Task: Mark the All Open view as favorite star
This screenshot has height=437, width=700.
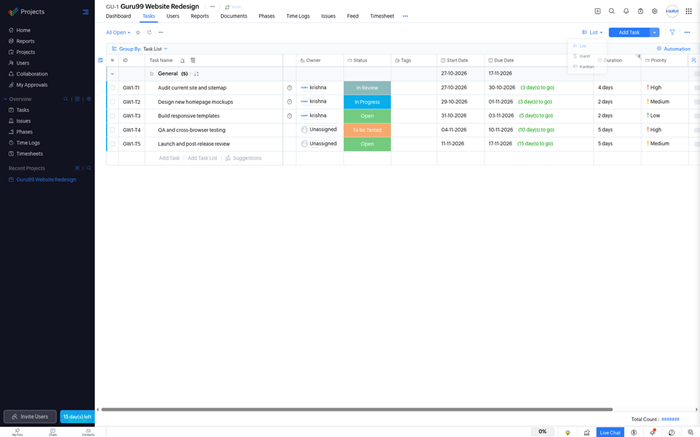Action: [x=138, y=33]
